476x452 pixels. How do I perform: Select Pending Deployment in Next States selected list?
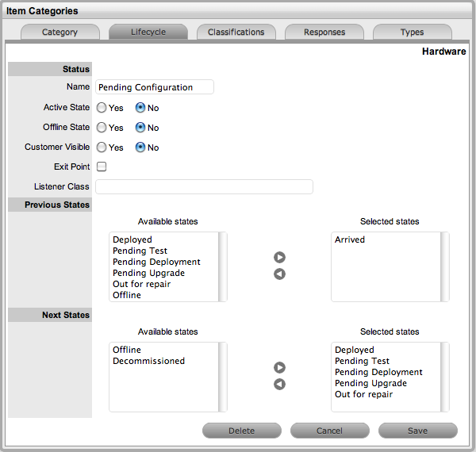(378, 372)
